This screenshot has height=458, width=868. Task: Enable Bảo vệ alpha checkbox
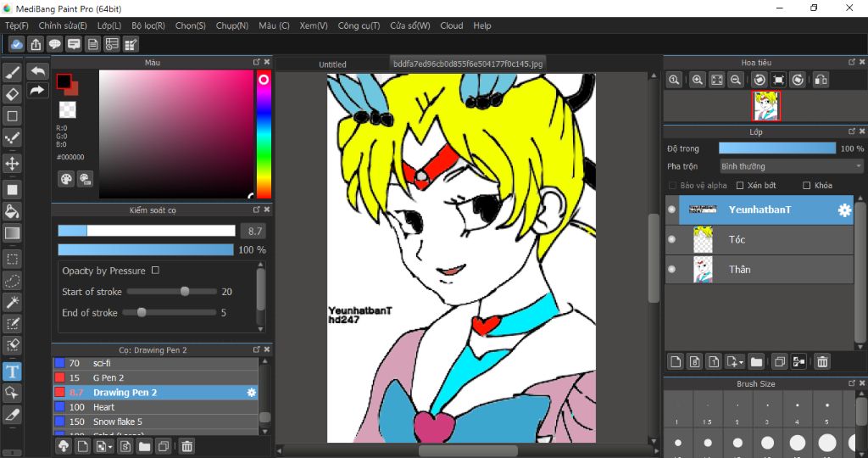point(672,185)
